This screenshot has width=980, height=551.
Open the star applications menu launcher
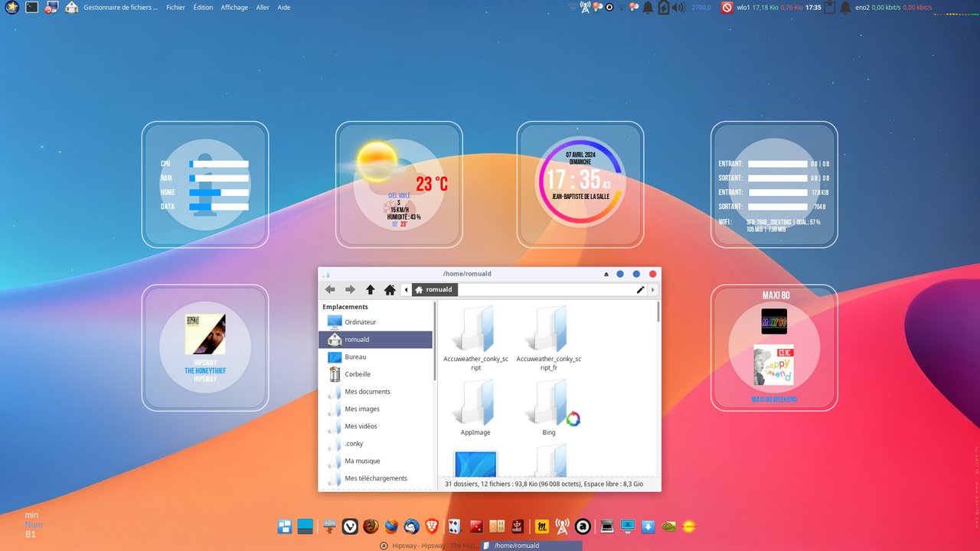pyautogui.click(x=11, y=8)
